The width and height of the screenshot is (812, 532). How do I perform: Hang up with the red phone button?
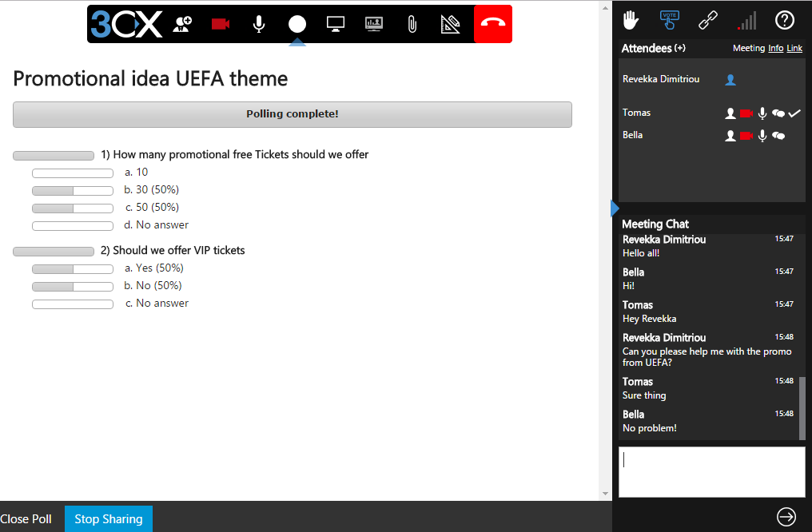493,24
